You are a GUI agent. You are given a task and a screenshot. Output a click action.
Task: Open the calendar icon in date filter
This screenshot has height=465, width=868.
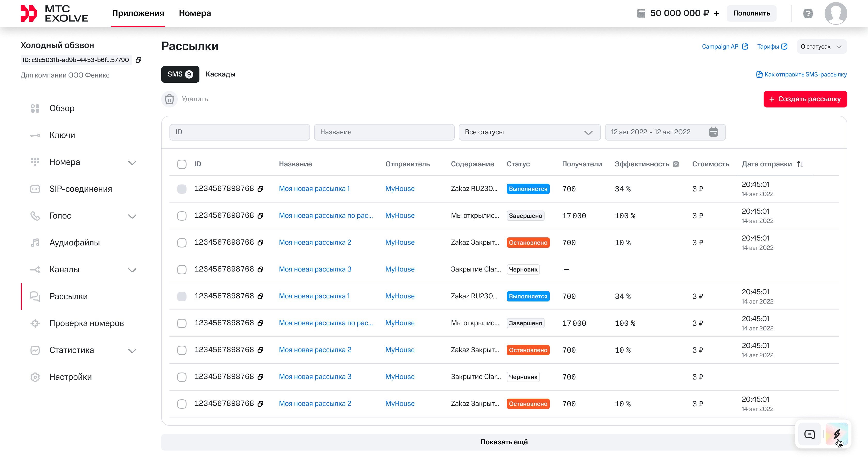713,132
